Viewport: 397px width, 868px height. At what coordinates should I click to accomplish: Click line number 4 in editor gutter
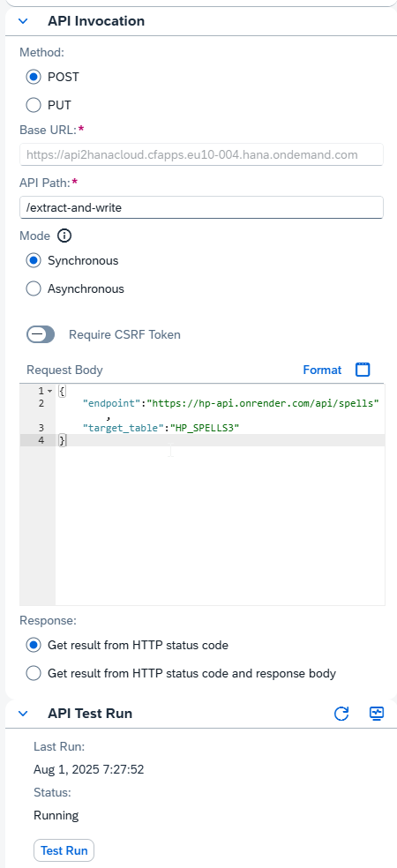41,440
